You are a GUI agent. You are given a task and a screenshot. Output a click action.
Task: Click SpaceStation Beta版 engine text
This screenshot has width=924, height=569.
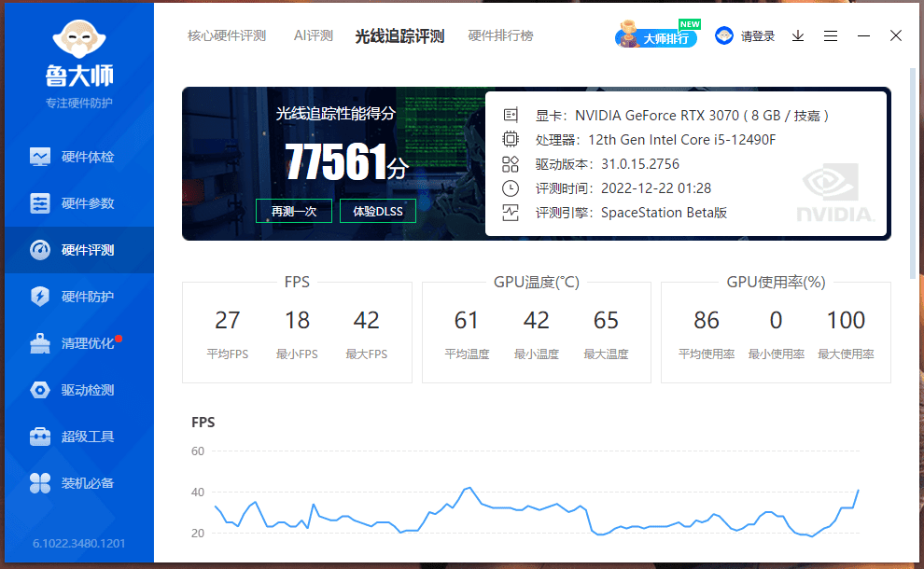(665, 213)
